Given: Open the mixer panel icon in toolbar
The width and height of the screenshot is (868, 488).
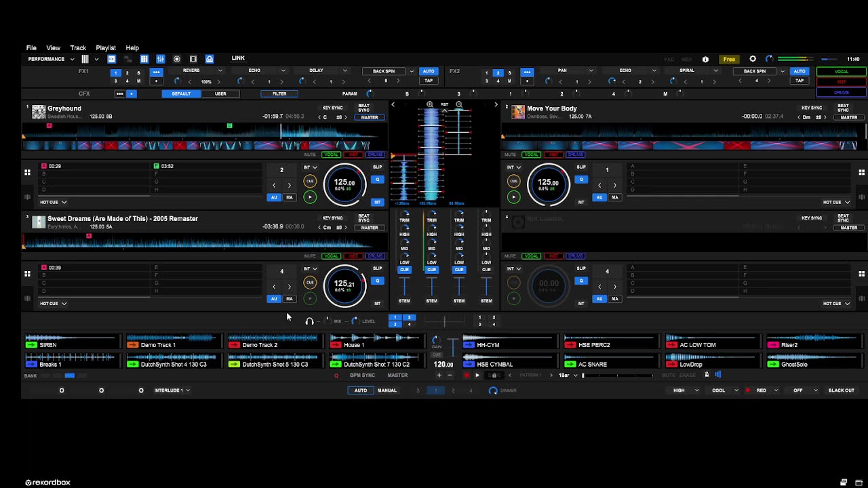Looking at the screenshot, I should (160, 59).
